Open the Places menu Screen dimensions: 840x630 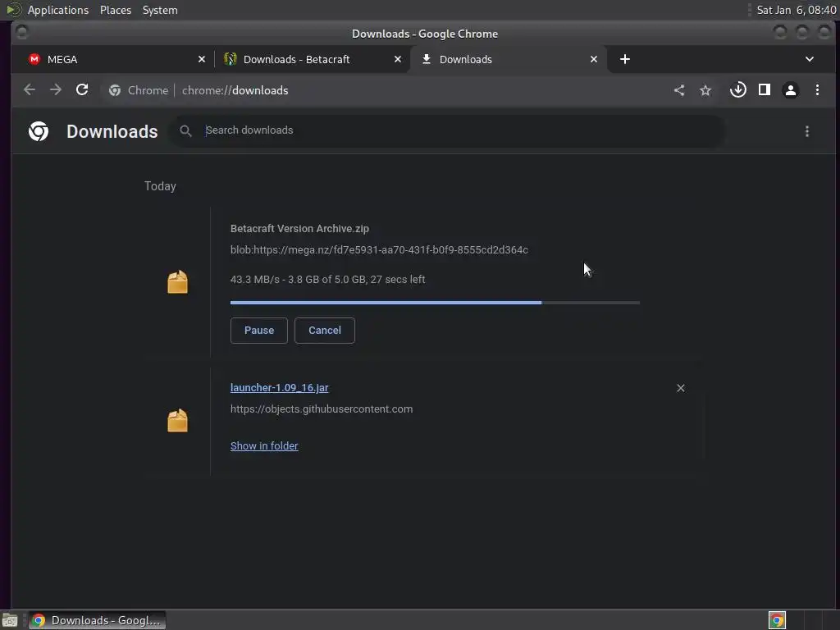[x=116, y=10]
